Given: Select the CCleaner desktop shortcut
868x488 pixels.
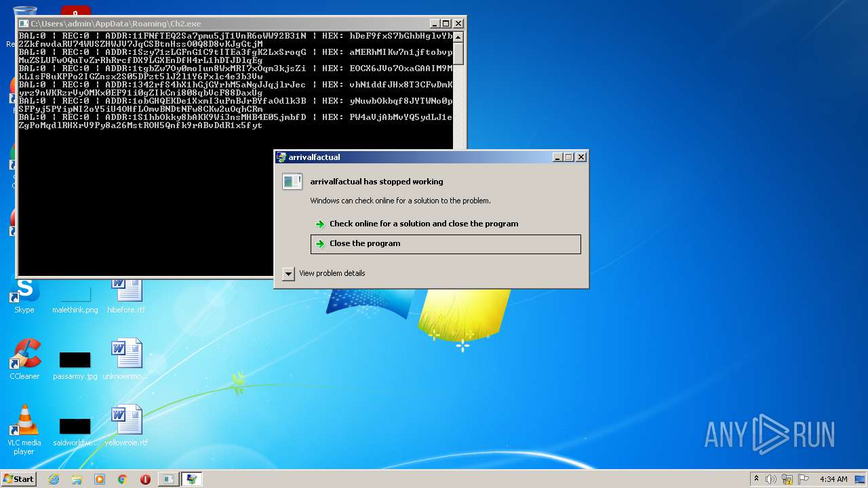Looking at the screenshot, I should coord(24,360).
